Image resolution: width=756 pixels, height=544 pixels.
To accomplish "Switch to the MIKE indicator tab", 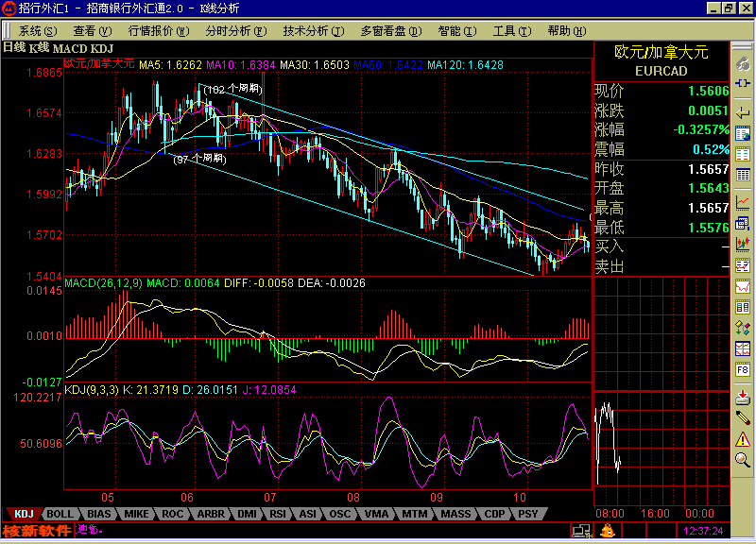I will click(x=136, y=514).
